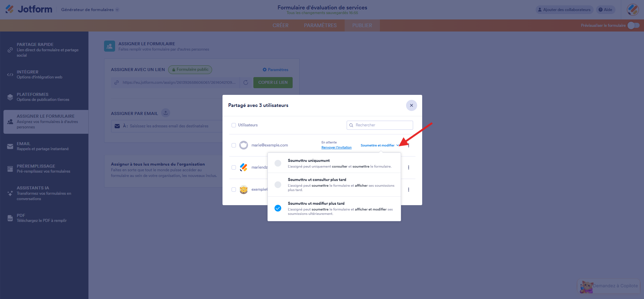
Task: Open more options for mariendz row
Action: pos(408,167)
